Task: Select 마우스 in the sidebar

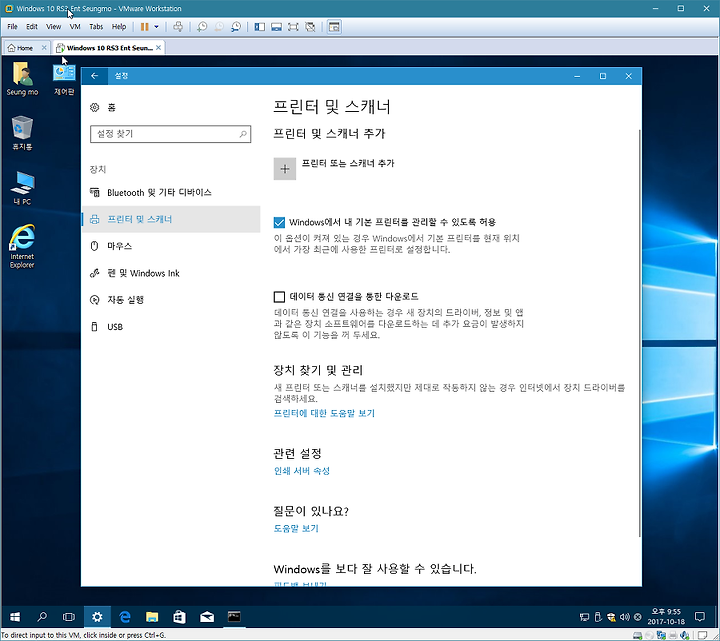Action: click(171, 246)
